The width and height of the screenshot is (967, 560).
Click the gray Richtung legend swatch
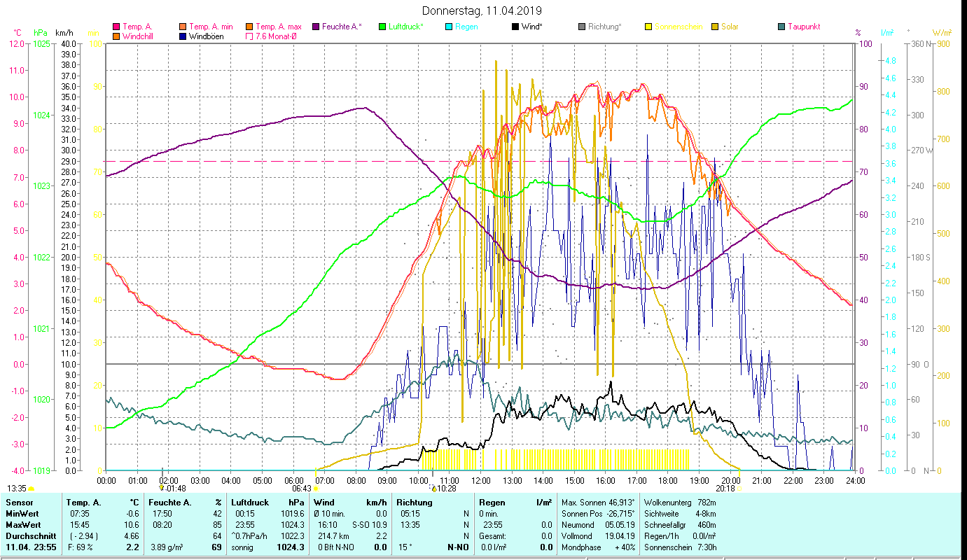point(581,27)
